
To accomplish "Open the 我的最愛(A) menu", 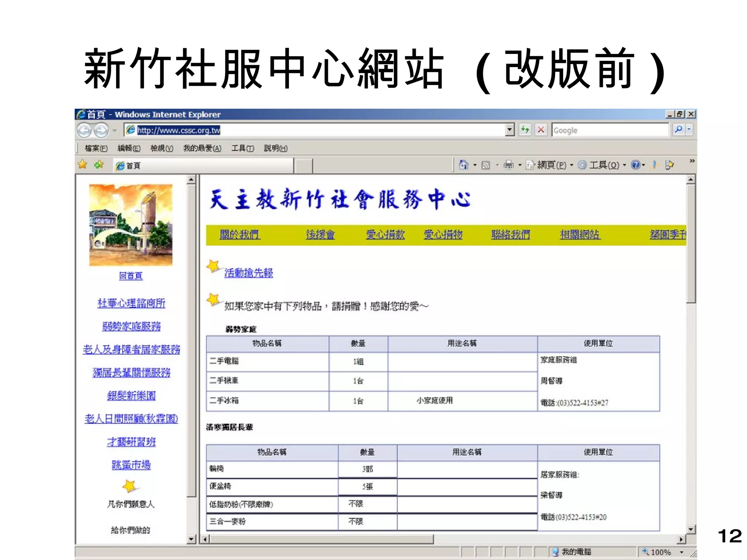I will pos(202,148).
